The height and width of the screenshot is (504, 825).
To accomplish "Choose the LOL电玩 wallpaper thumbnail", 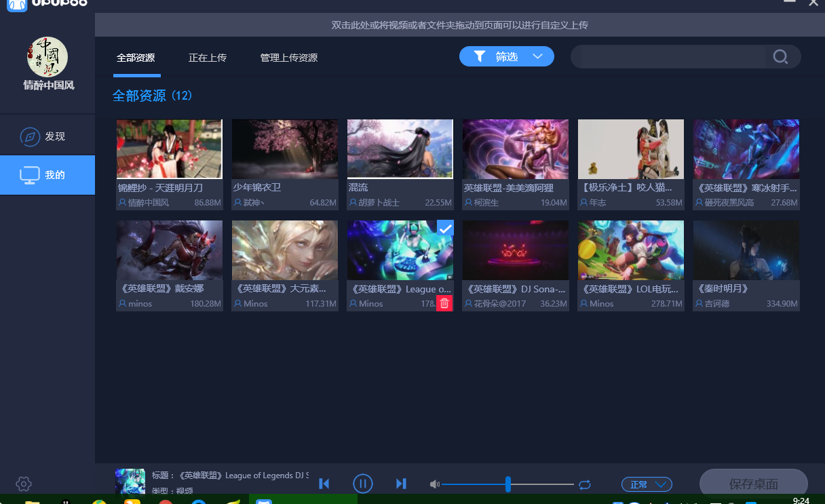I will coord(631,250).
